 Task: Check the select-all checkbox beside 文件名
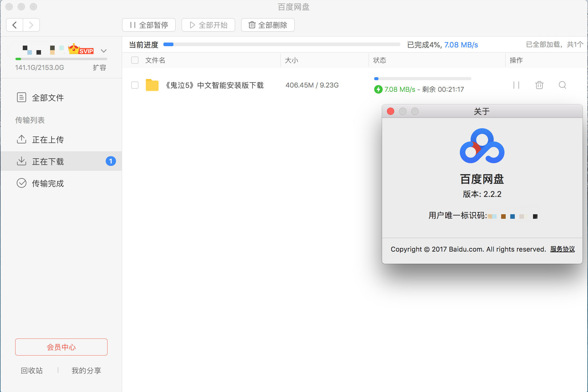pos(135,60)
